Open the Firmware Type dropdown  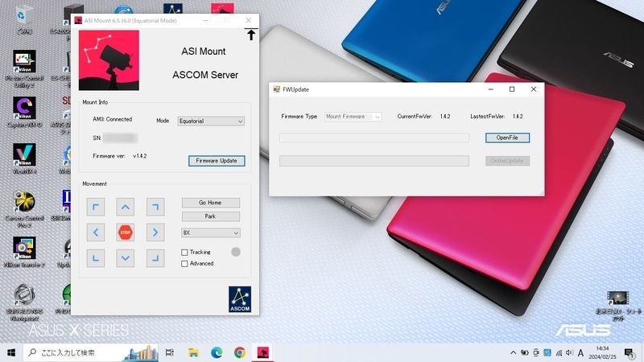tap(353, 117)
